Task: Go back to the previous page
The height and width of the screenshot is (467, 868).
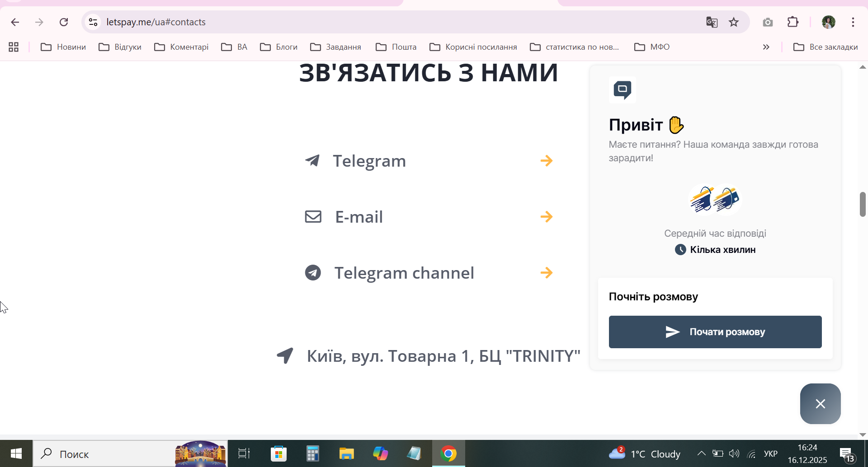Action: tap(15, 22)
